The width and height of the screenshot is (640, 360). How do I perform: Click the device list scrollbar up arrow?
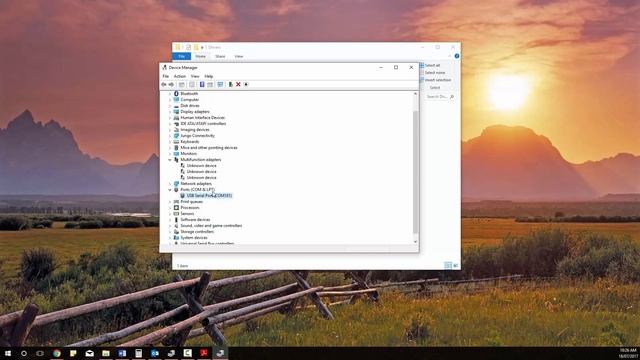tap(416, 94)
